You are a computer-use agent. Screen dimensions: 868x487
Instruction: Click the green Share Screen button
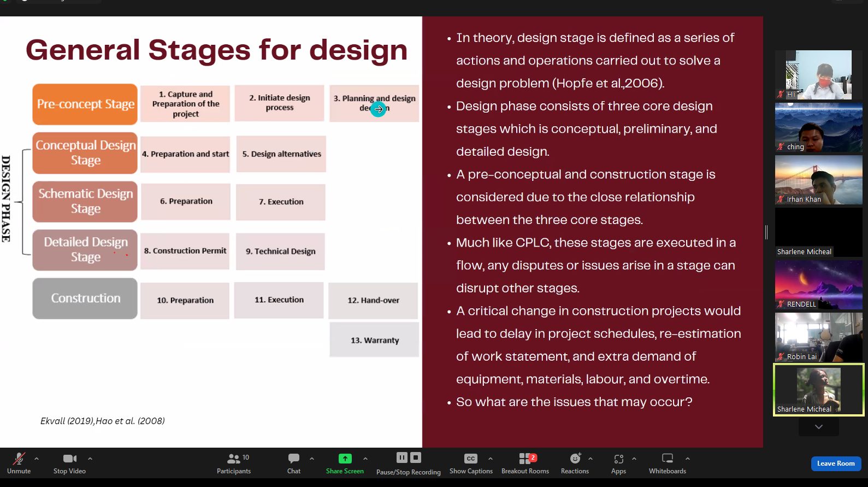tap(345, 463)
